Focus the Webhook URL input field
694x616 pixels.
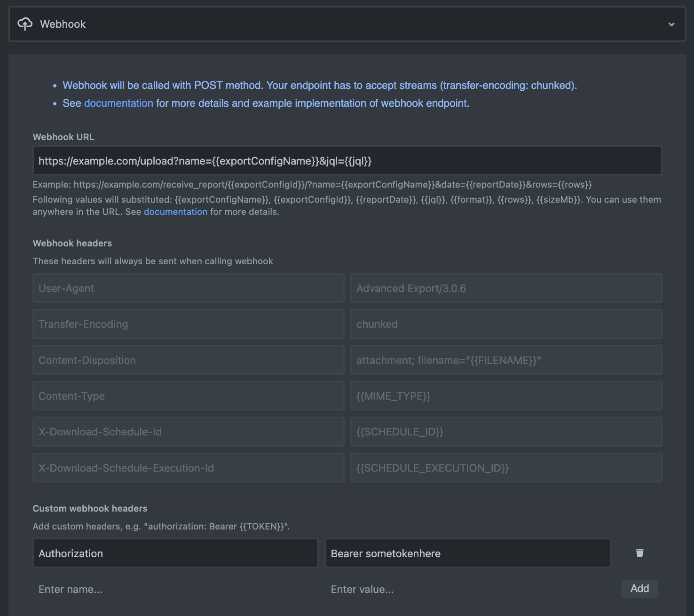click(347, 161)
